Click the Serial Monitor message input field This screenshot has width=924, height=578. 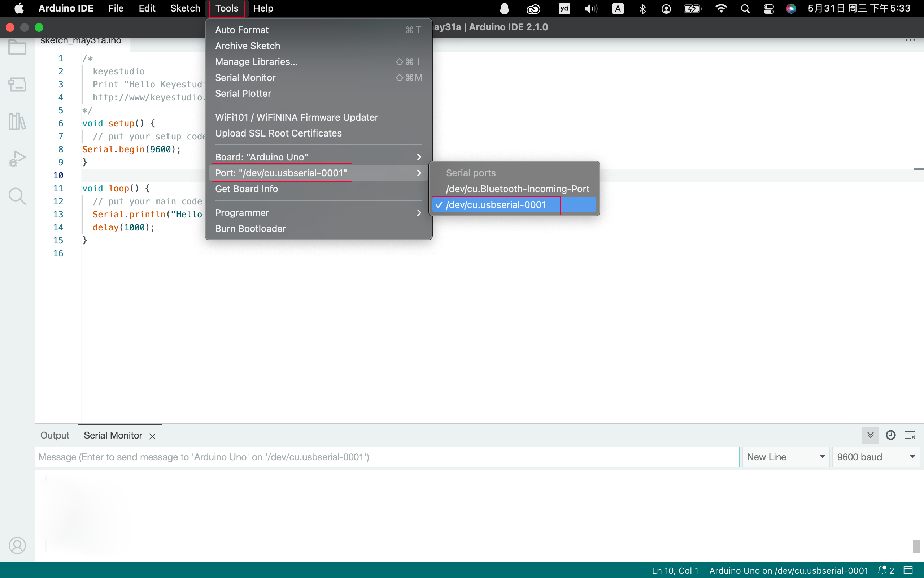coord(387,457)
